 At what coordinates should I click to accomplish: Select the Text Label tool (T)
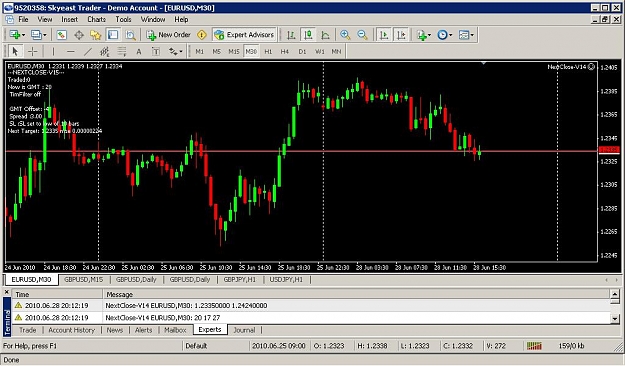[156, 51]
